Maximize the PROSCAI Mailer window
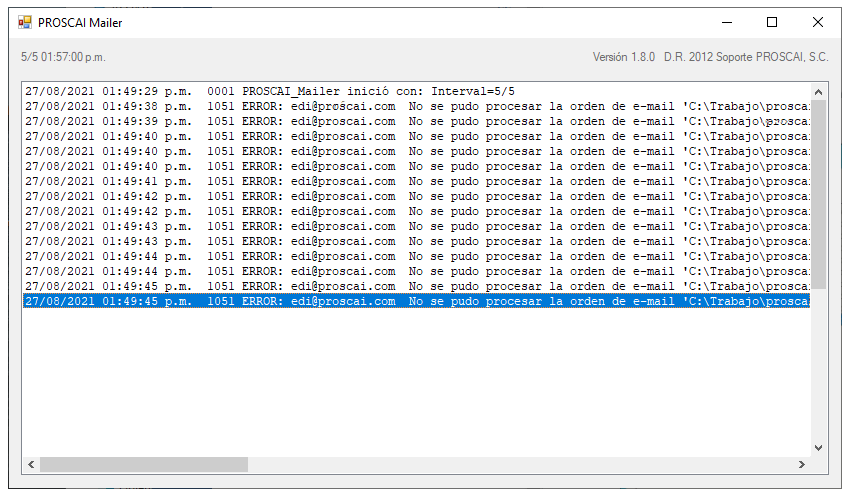This screenshot has height=498, width=849. pos(772,23)
